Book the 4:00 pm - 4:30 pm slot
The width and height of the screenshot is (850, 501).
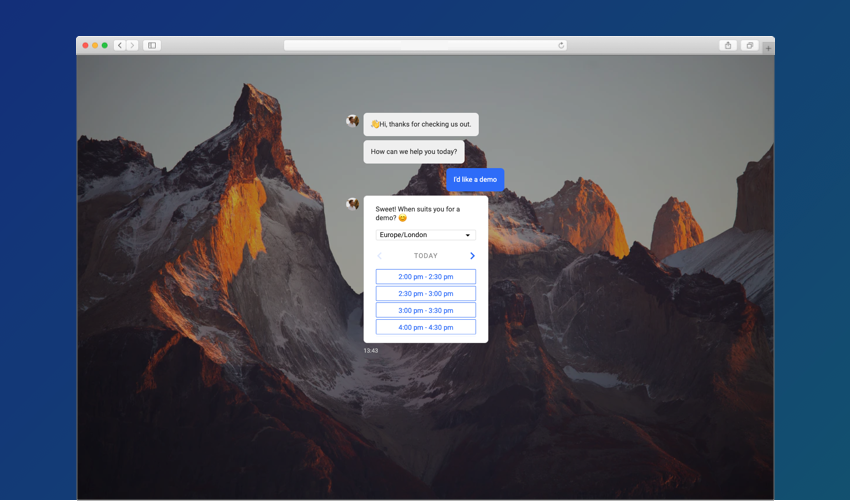point(425,327)
